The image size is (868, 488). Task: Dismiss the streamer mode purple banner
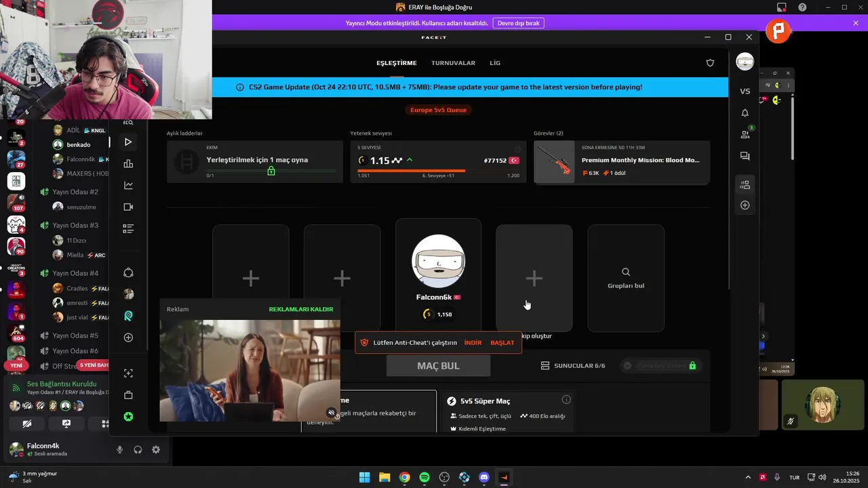(856, 23)
